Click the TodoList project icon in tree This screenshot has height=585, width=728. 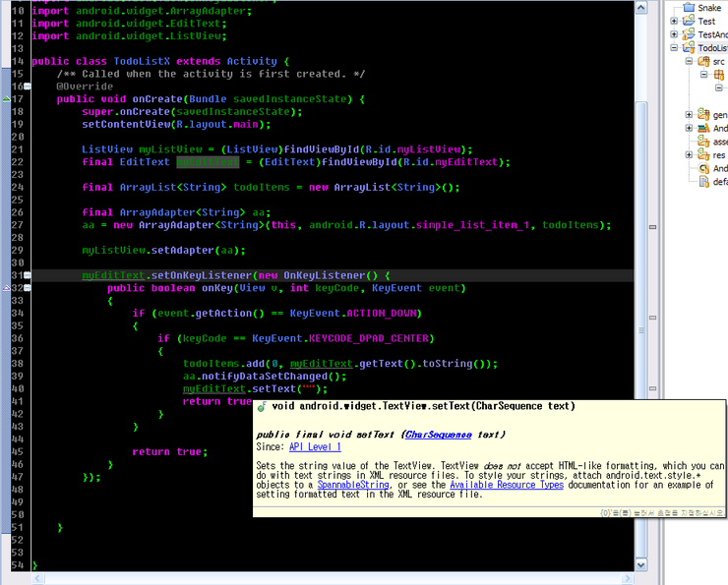(x=689, y=47)
